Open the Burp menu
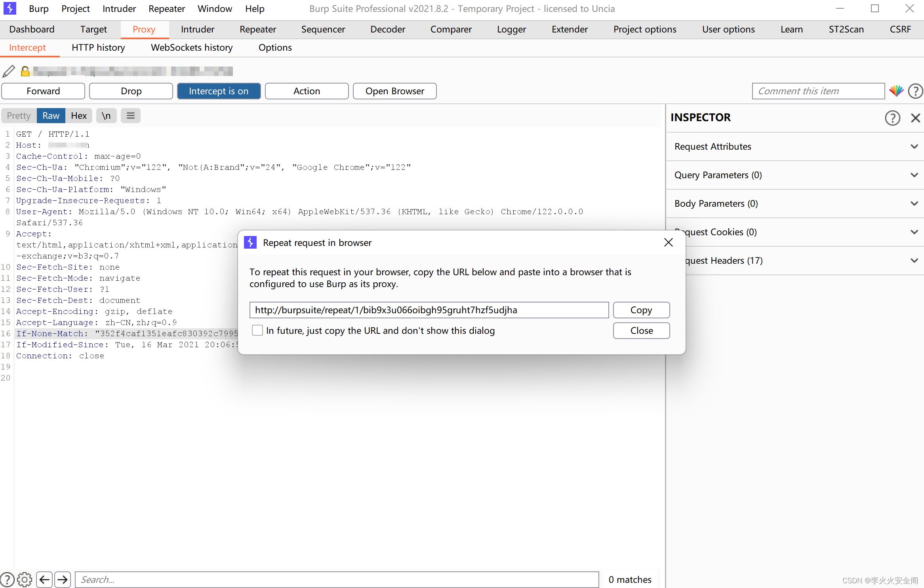This screenshot has height=588, width=924. coord(39,9)
